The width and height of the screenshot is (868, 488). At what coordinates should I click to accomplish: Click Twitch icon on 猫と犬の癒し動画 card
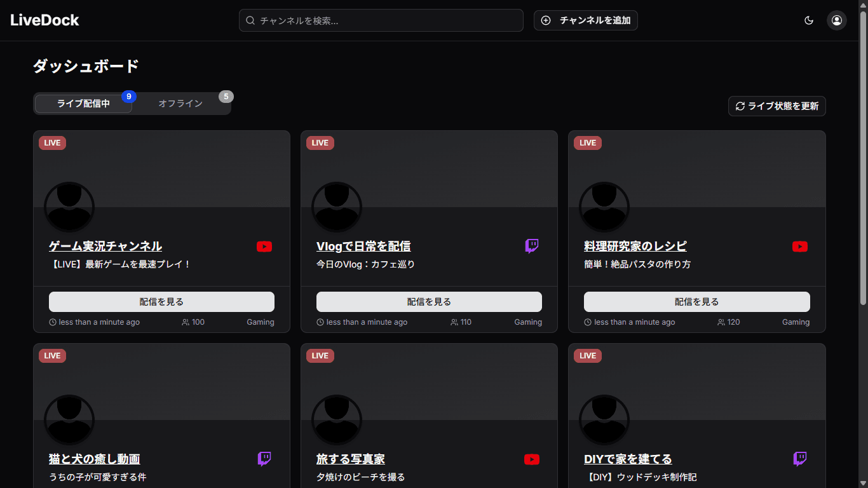(x=264, y=459)
